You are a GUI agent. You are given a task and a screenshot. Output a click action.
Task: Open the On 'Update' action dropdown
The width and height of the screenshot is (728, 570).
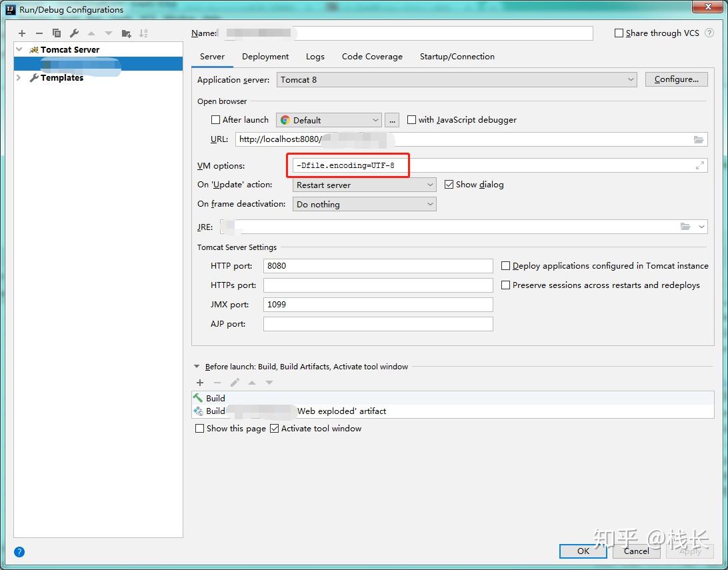[365, 185]
